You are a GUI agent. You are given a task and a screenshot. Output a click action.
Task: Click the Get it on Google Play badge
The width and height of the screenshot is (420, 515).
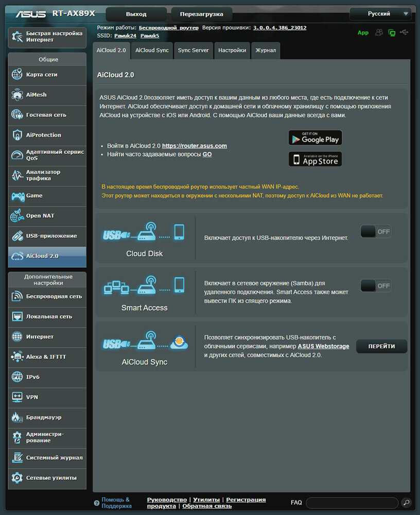pos(315,138)
